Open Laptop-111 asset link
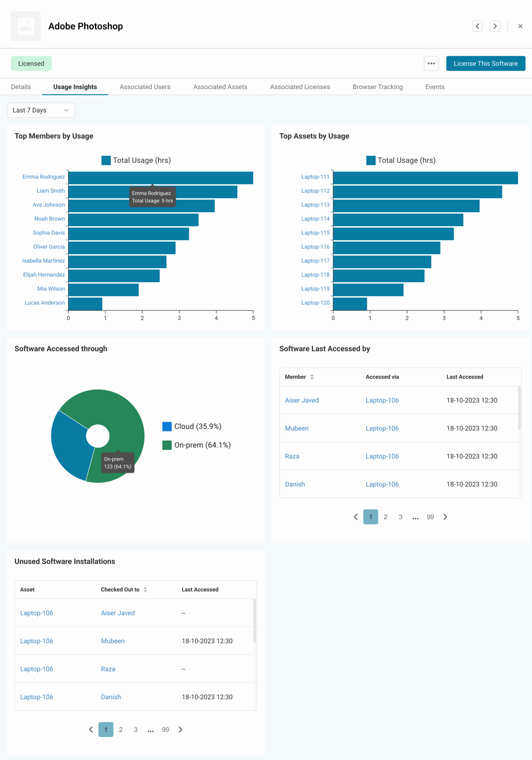The width and height of the screenshot is (532, 760). [316, 177]
